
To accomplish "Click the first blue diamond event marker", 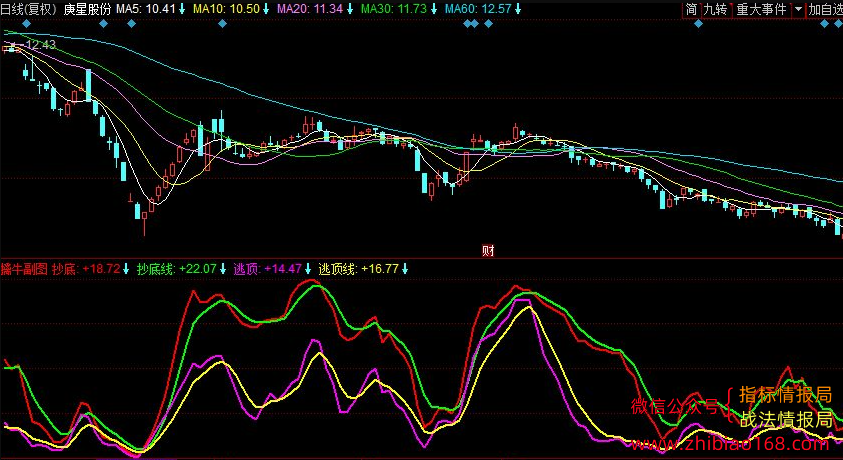I will (x=27, y=23).
